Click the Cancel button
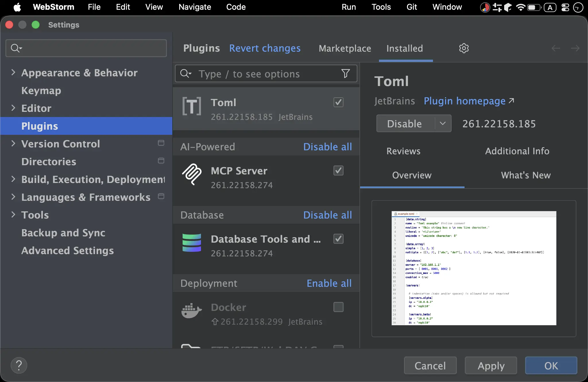 click(430, 365)
